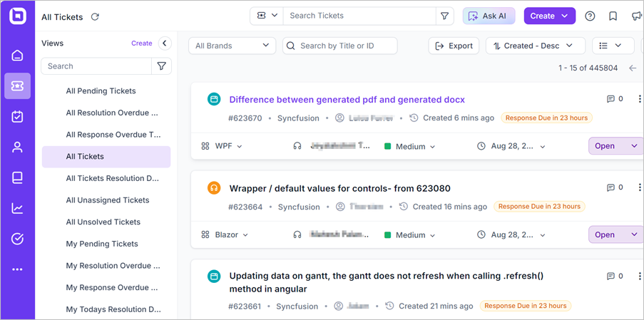
Task: Open the circled checkmark icon in sidebar
Action: click(x=17, y=239)
